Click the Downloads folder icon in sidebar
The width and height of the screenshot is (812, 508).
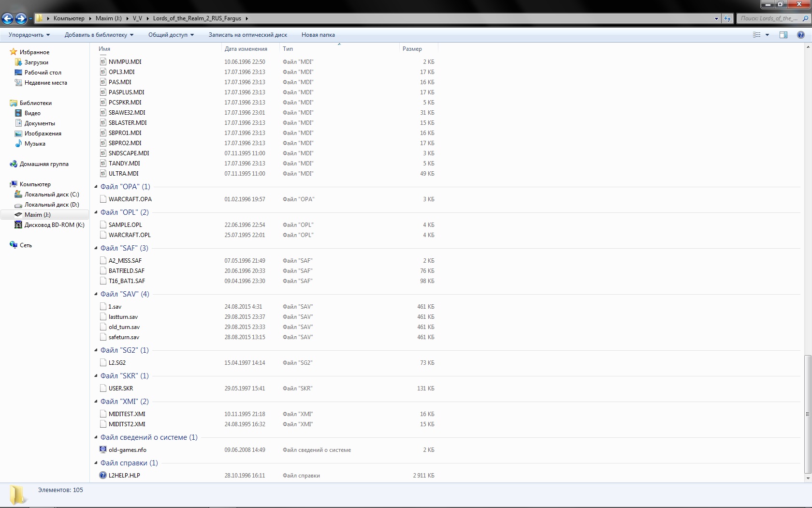point(18,62)
